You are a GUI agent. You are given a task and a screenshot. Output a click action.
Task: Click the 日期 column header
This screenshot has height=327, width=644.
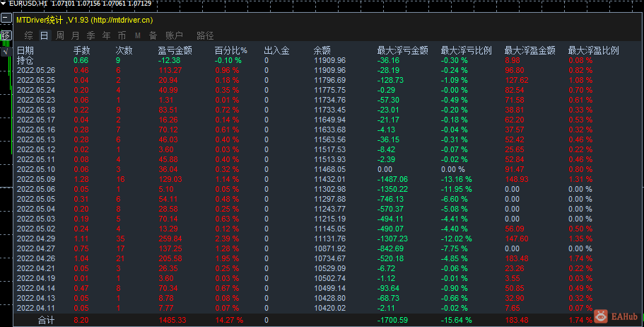(25, 50)
